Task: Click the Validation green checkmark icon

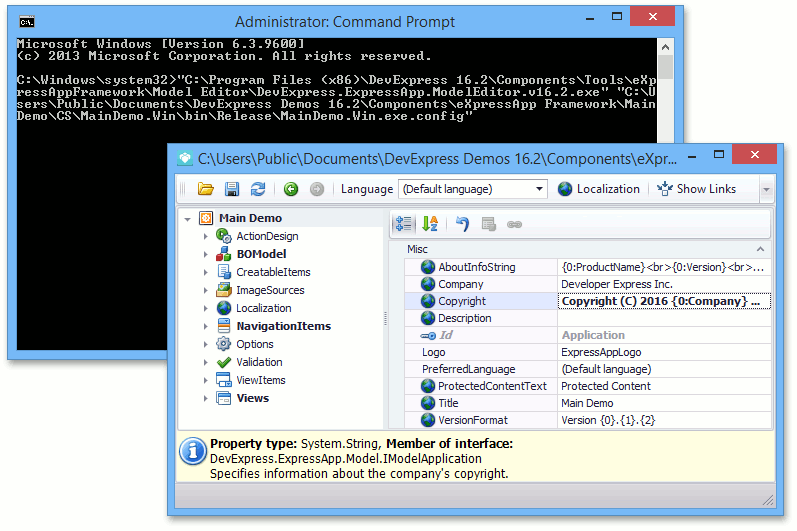Action: click(x=224, y=362)
